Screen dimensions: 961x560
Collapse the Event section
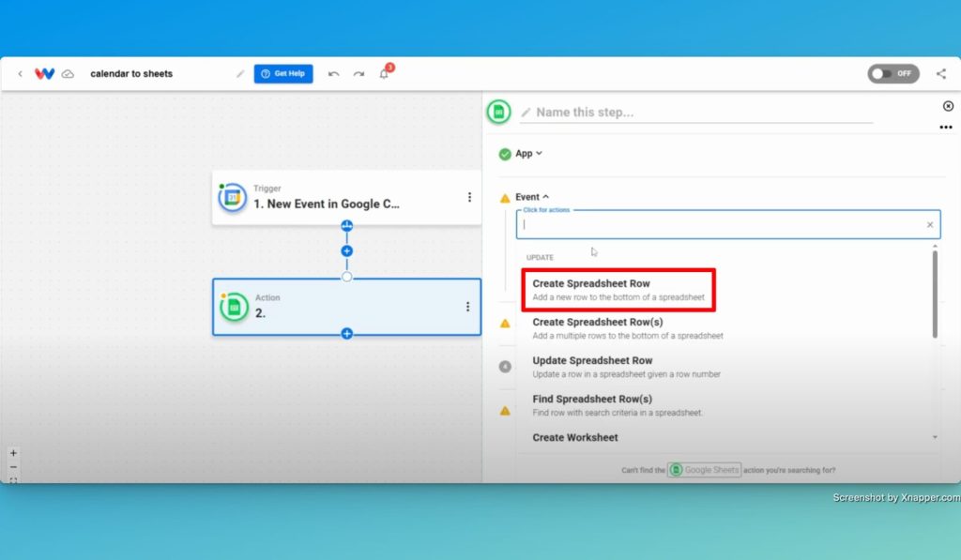[x=532, y=197]
